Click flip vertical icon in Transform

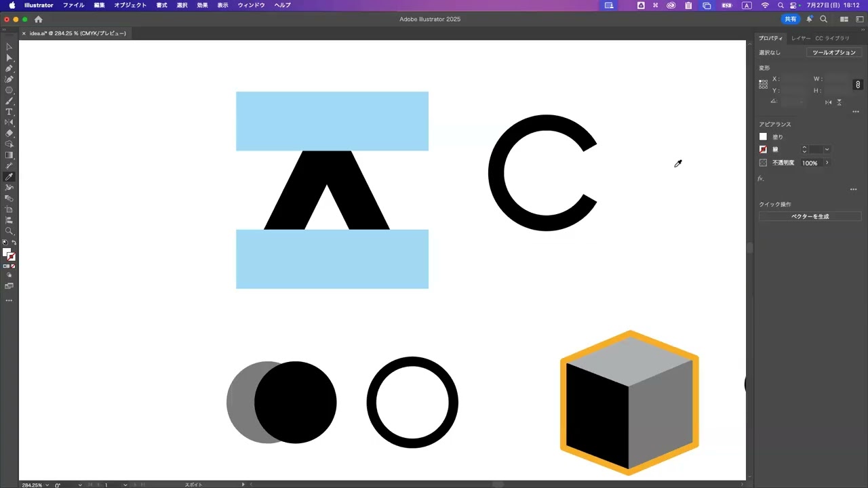pos(839,102)
